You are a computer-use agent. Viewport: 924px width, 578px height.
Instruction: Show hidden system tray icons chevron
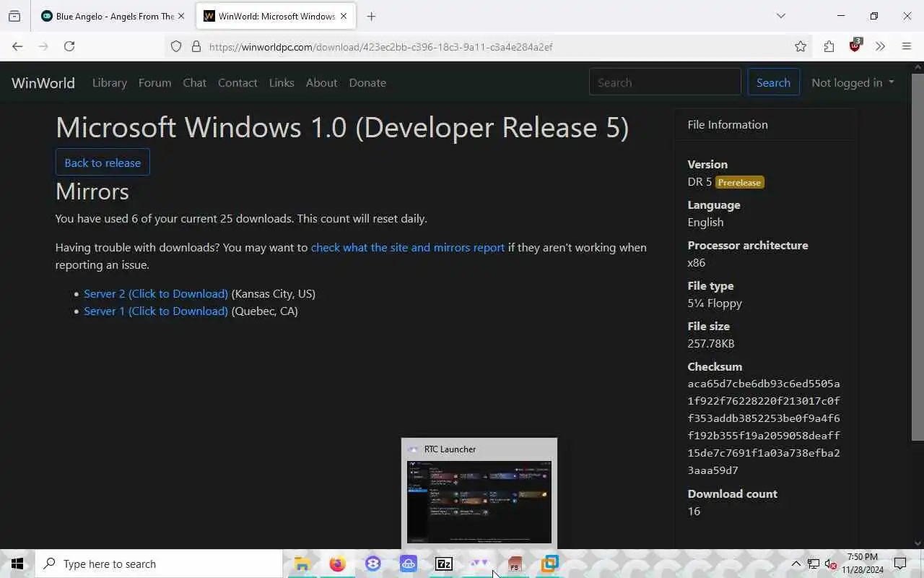796,564
